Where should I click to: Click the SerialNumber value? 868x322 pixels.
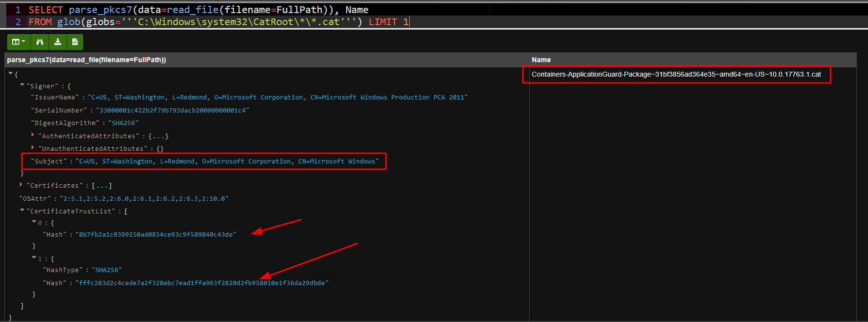(172, 111)
